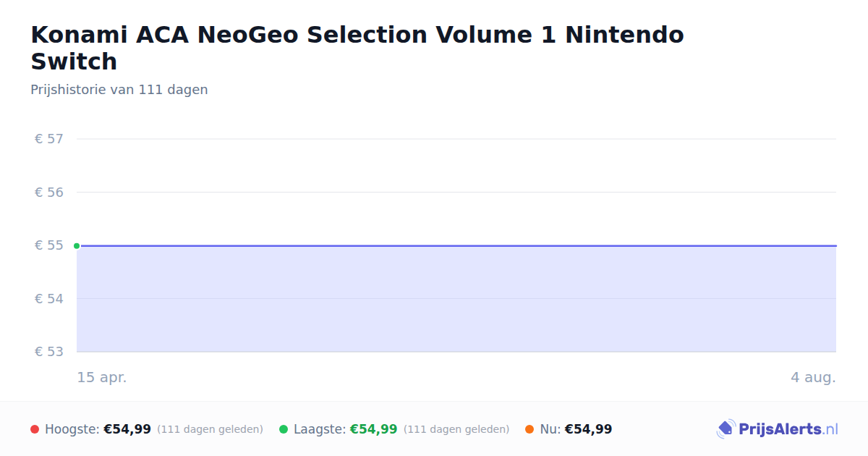
Task: Click the Nu €54,99 current price
Action: pos(588,429)
